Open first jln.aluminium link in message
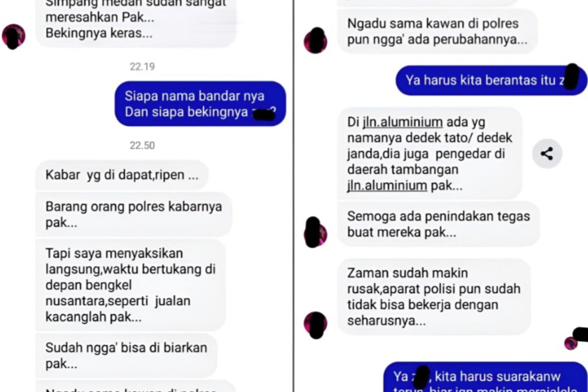The height and width of the screenshot is (392, 588). coord(403,122)
